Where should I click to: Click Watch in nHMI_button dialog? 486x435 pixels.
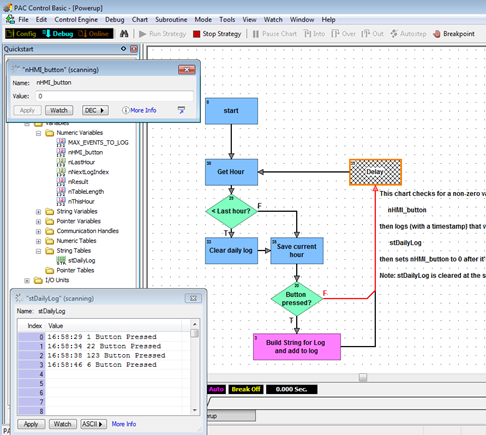(x=59, y=110)
